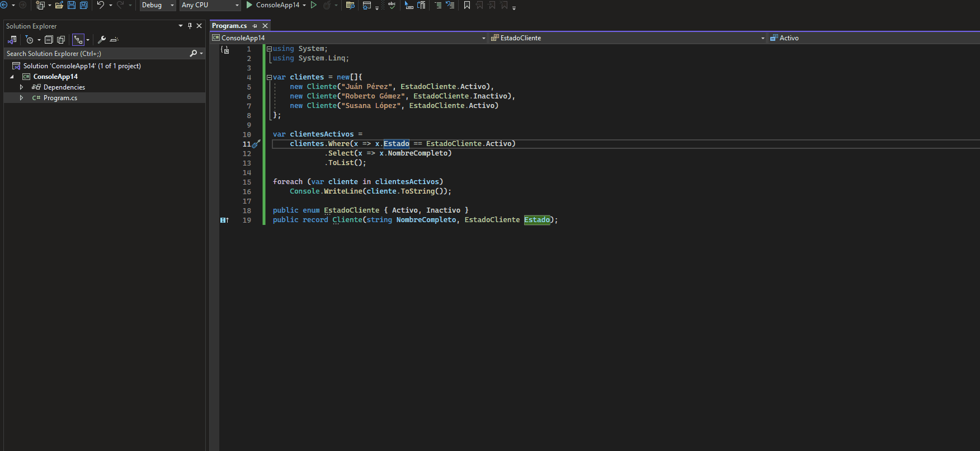
Task: Select Program.cs in Solution Explorer tree
Action: coord(60,98)
